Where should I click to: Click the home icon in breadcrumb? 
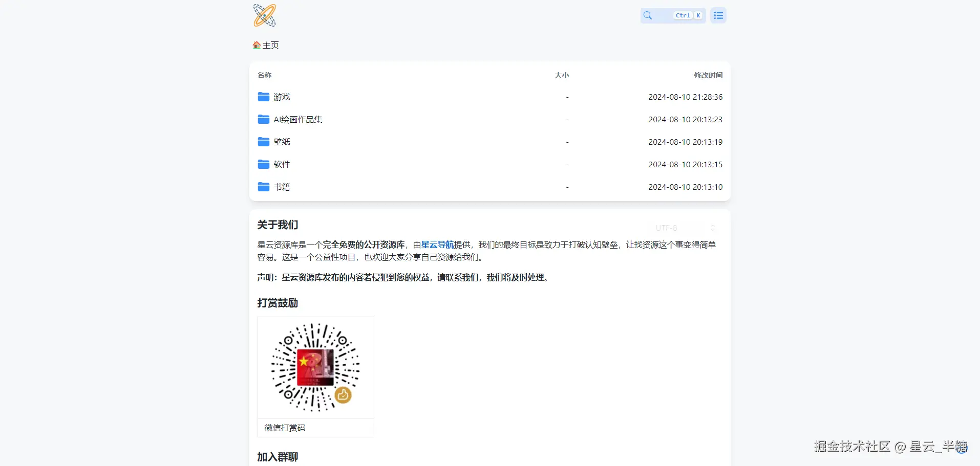click(257, 45)
